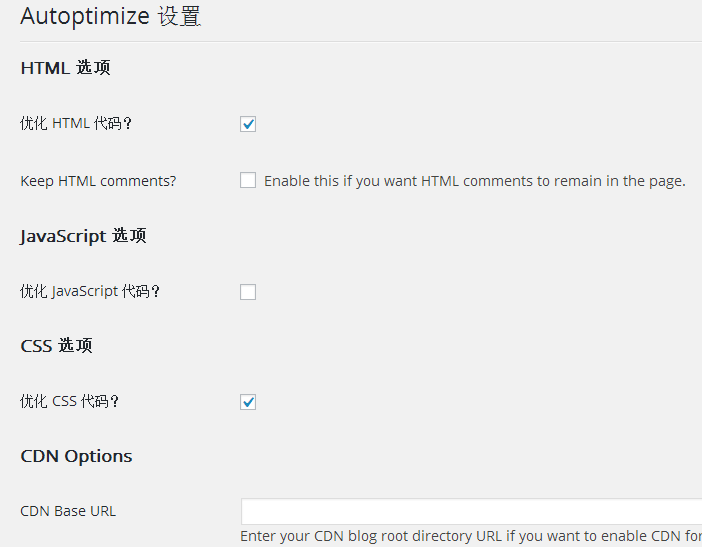The height and width of the screenshot is (547, 702).
Task: Focus the CDN Base URL text field
Action: click(470, 511)
